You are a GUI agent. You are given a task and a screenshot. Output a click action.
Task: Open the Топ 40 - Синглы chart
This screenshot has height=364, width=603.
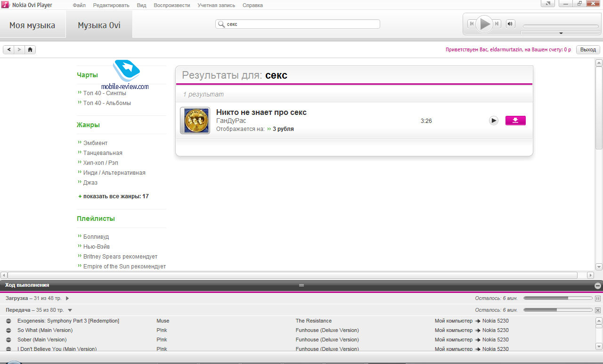105,93
